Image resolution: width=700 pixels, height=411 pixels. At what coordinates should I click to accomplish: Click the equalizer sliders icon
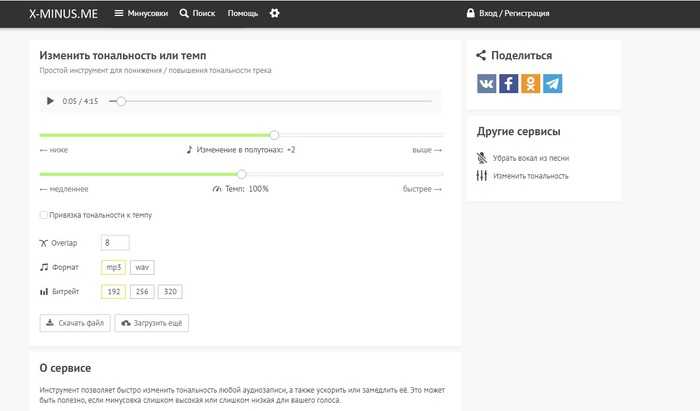pos(482,175)
